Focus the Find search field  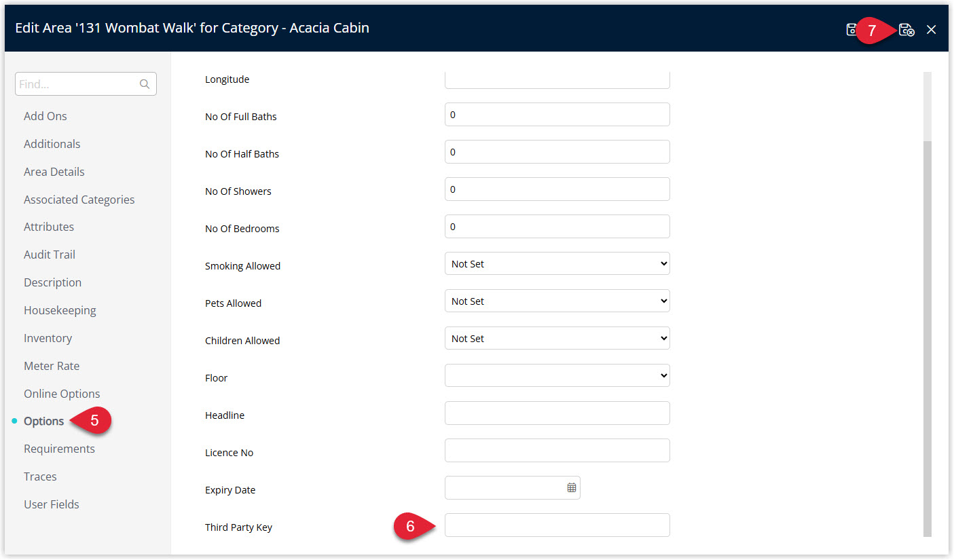(86, 84)
